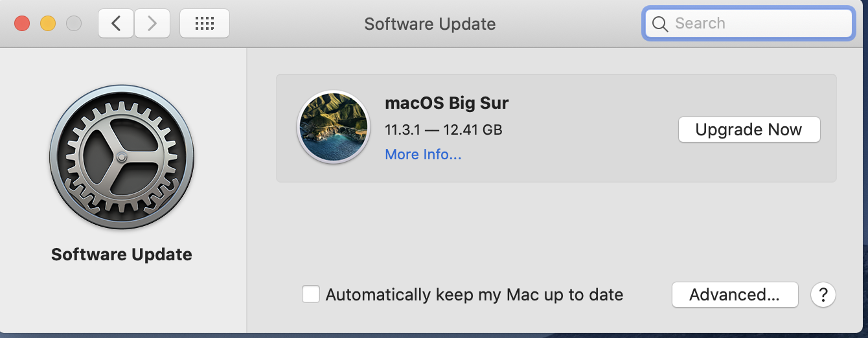Click the macOS Big Sur landscape icon
868x338 pixels.
pyautogui.click(x=333, y=127)
